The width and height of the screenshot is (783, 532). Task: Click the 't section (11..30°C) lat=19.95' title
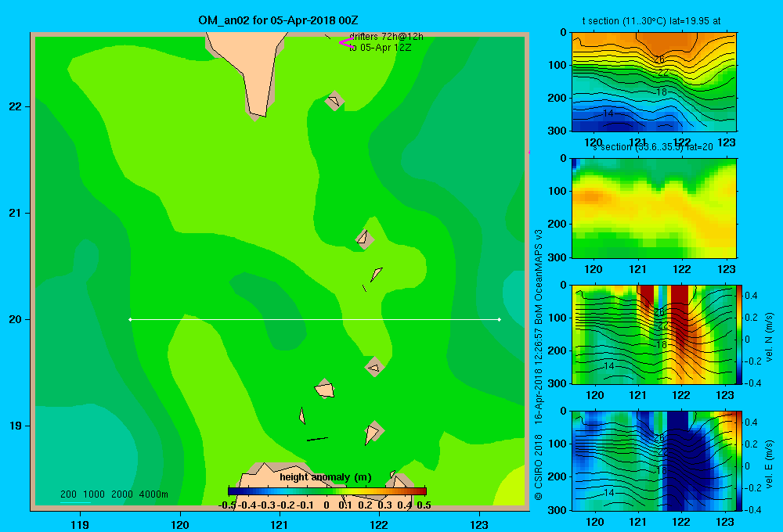pyautogui.click(x=651, y=21)
